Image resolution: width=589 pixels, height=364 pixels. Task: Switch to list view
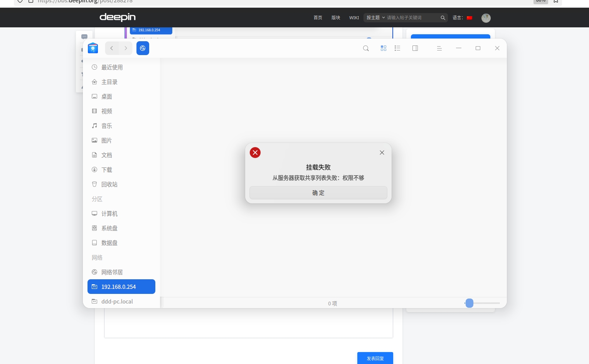(x=397, y=48)
